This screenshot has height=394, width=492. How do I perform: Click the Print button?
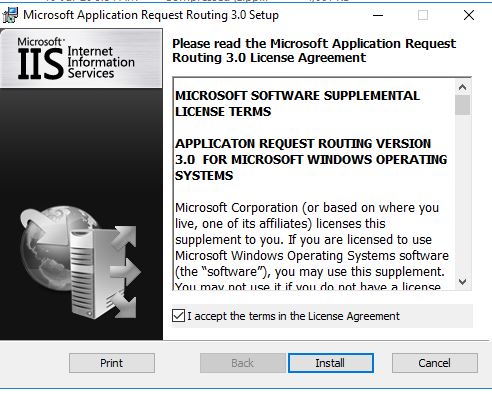112,363
